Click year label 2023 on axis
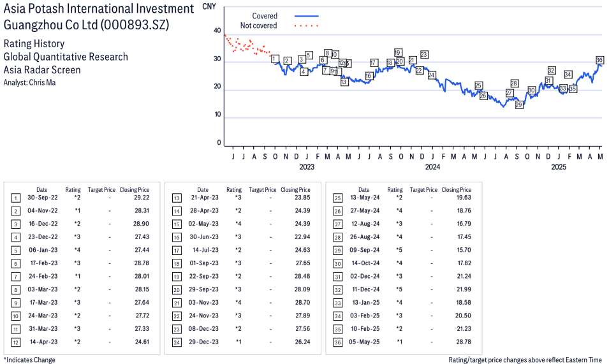 [307, 167]
